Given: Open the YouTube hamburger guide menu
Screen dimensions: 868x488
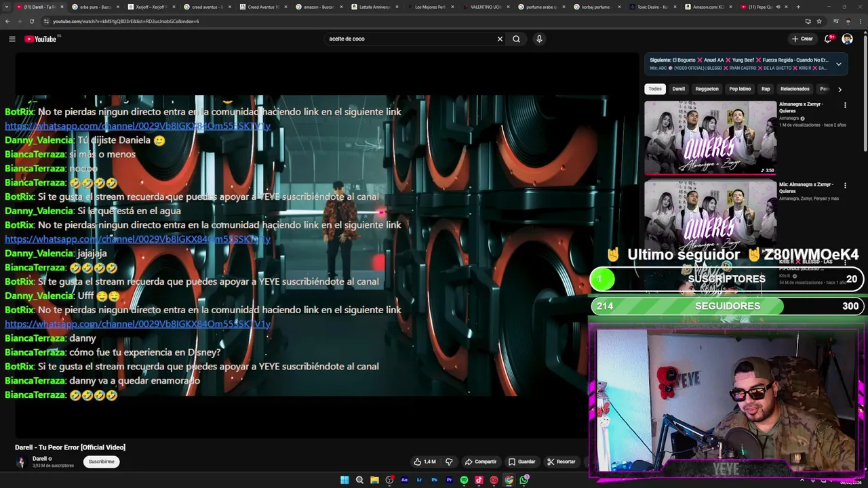Looking at the screenshot, I should click(x=12, y=39).
